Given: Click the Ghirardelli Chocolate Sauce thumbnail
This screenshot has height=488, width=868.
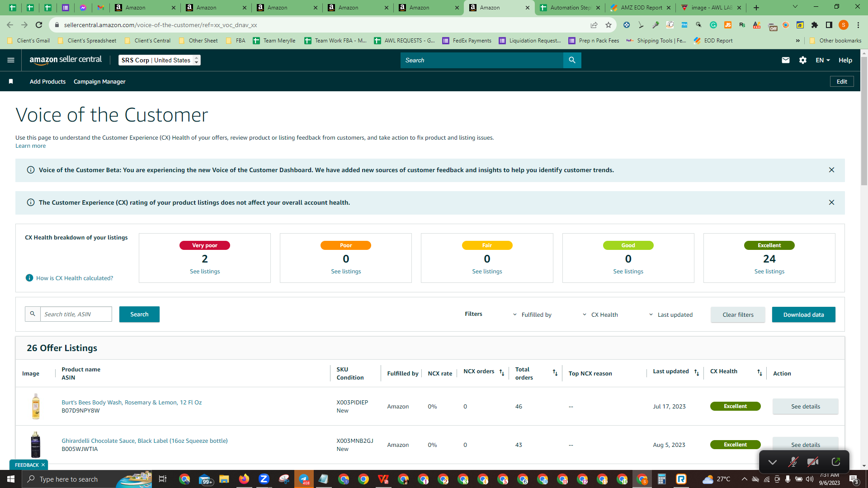Looking at the screenshot, I should click(36, 445).
